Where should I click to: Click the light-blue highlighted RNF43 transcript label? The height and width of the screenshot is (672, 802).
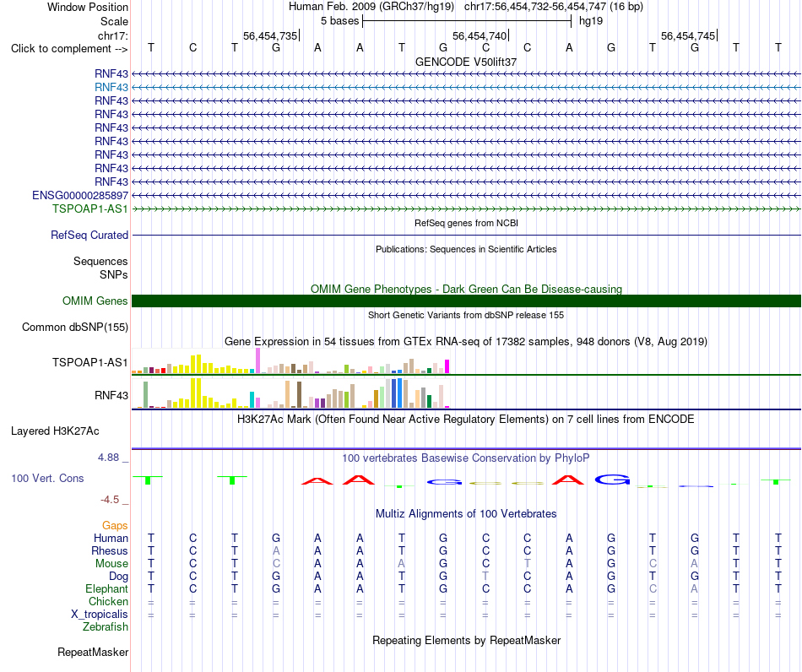[x=111, y=88]
